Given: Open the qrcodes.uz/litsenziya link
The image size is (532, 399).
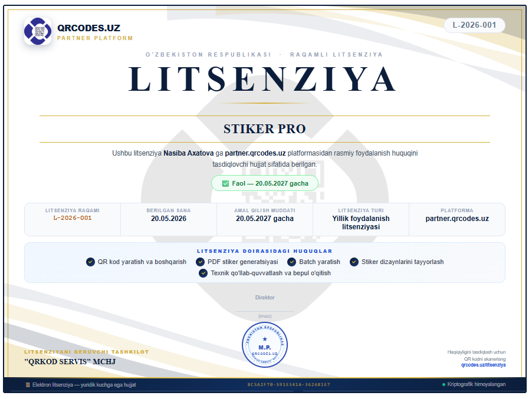Looking at the screenshot, I should click(x=483, y=365).
